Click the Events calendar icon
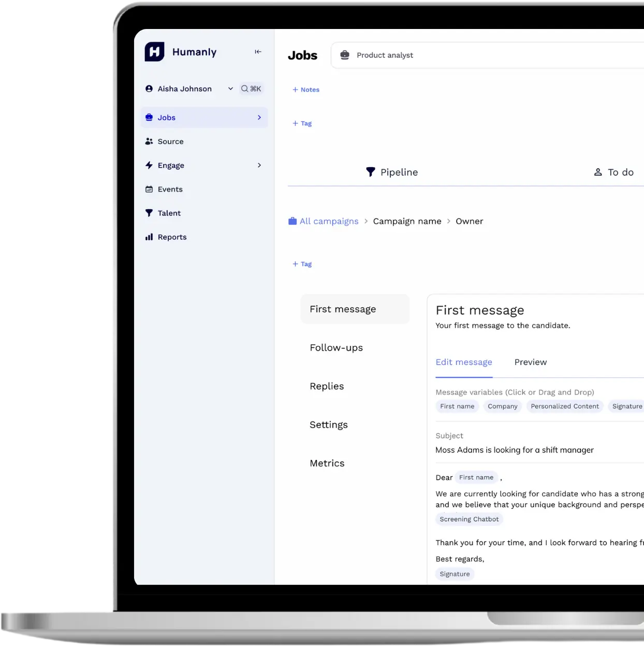644x646 pixels. (x=149, y=189)
